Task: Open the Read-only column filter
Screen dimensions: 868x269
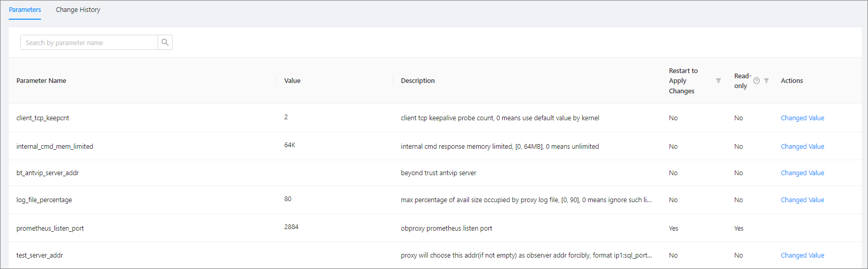Action: pos(766,81)
